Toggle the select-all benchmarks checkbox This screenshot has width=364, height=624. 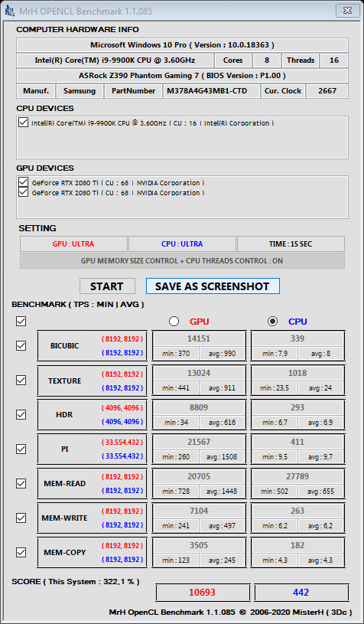[21, 321]
